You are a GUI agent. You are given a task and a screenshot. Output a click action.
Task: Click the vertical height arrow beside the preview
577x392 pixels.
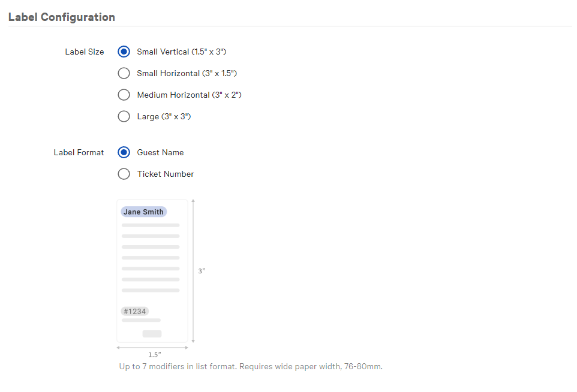tap(193, 271)
